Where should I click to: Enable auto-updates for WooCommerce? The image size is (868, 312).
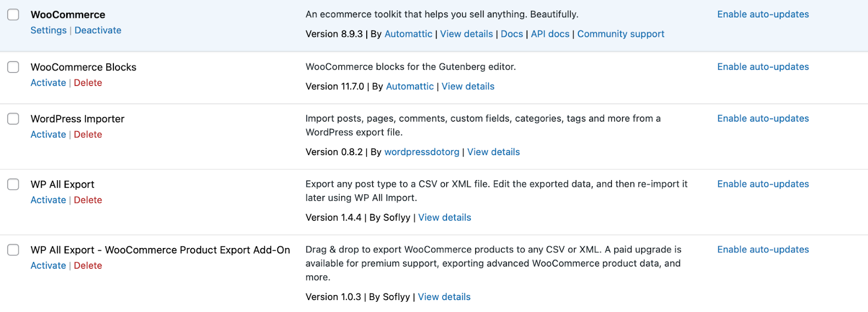tap(763, 15)
